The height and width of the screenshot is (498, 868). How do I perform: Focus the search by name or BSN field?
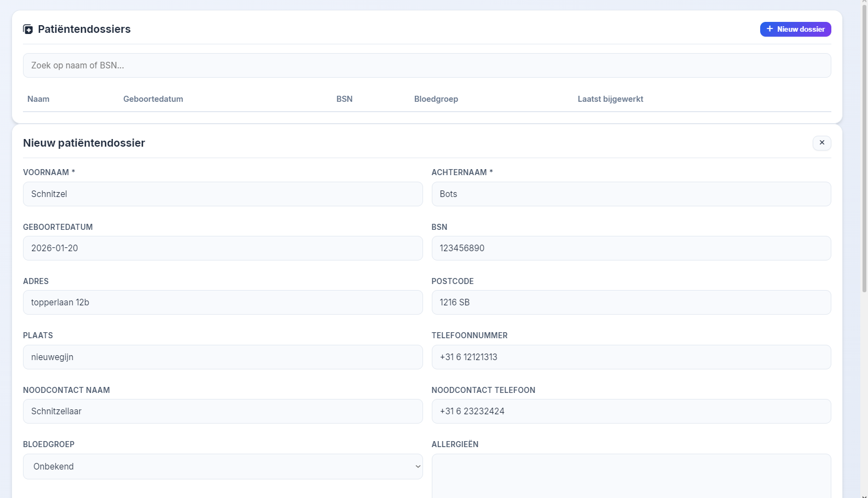(x=427, y=66)
